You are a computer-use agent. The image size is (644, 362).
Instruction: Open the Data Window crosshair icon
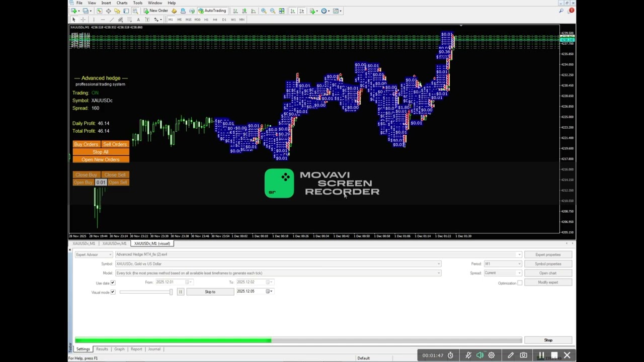pyautogui.click(x=108, y=11)
